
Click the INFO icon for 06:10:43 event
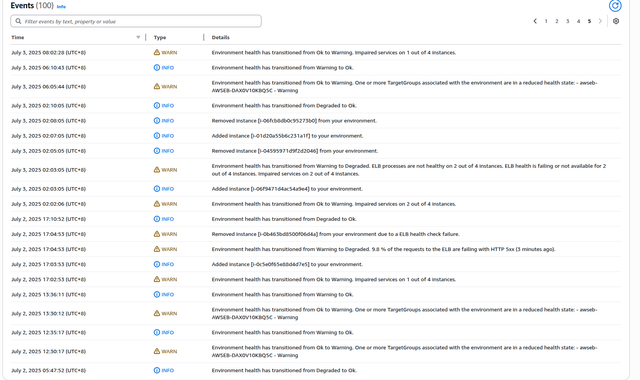[157, 67]
